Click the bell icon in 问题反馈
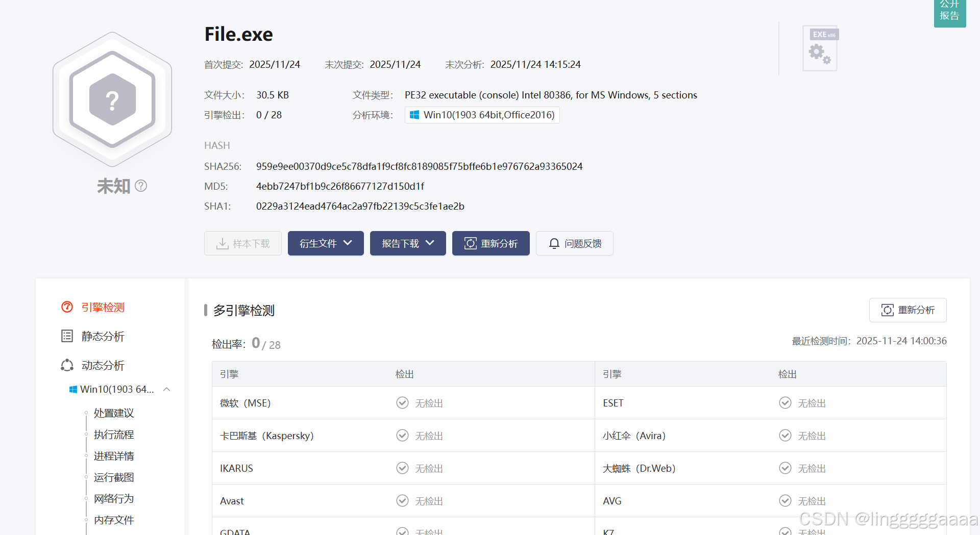The height and width of the screenshot is (535, 980). point(554,244)
